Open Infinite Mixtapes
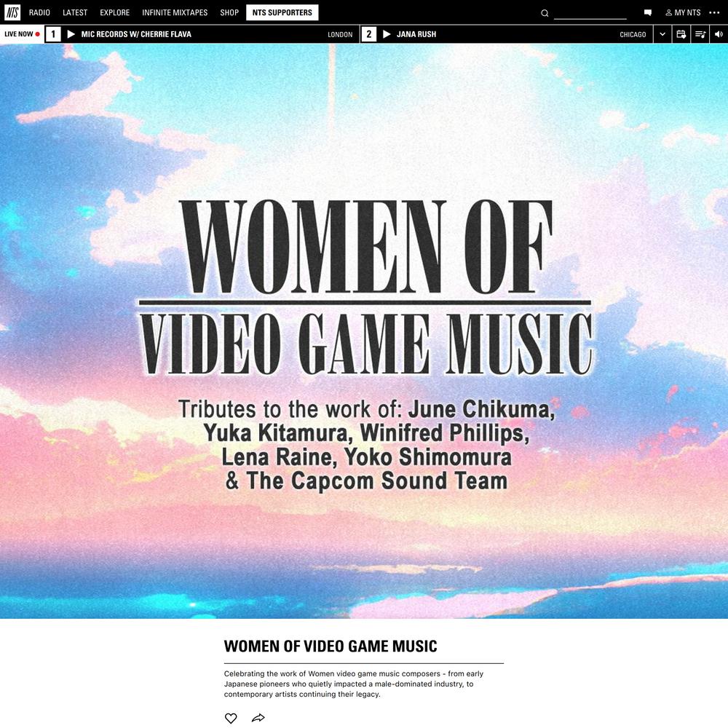The width and height of the screenshot is (728, 728). 175,12
